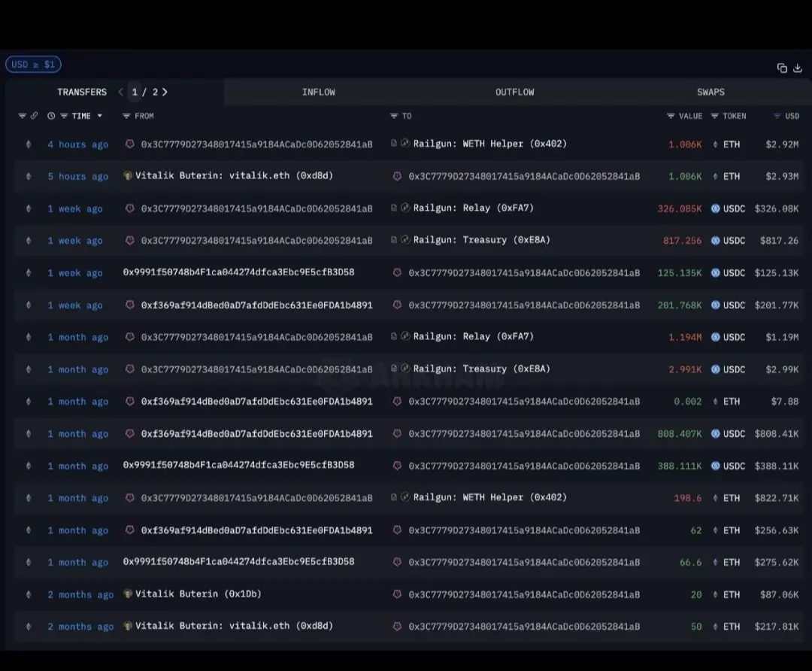The width and height of the screenshot is (812, 671).
Task: Click the USD amount $326.08K
Action: click(x=776, y=208)
